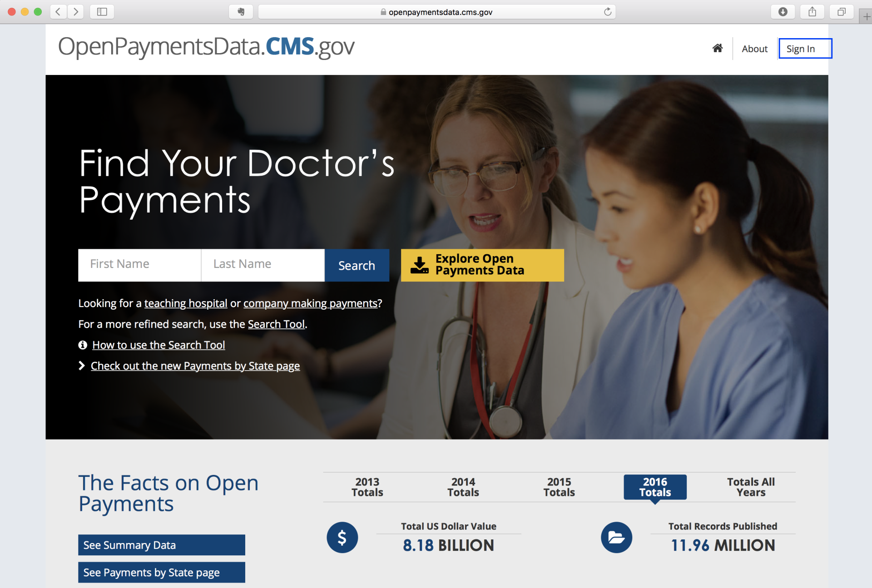Switch to the 2015 Totals tab

[x=559, y=487]
